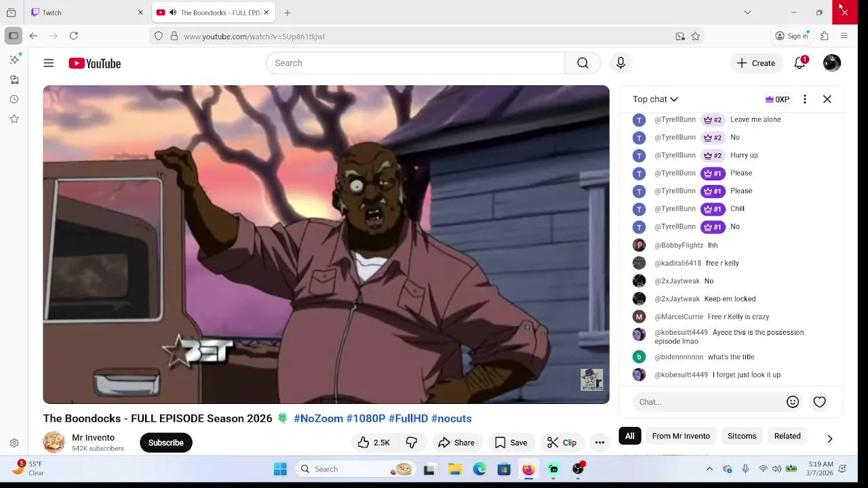
Task: Save the video to playlist
Action: point(511,443)
